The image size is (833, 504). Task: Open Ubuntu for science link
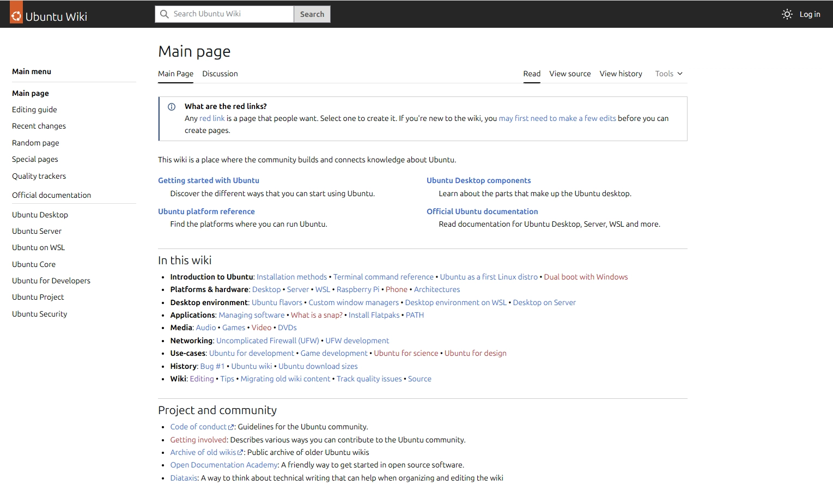coord(406,353)
